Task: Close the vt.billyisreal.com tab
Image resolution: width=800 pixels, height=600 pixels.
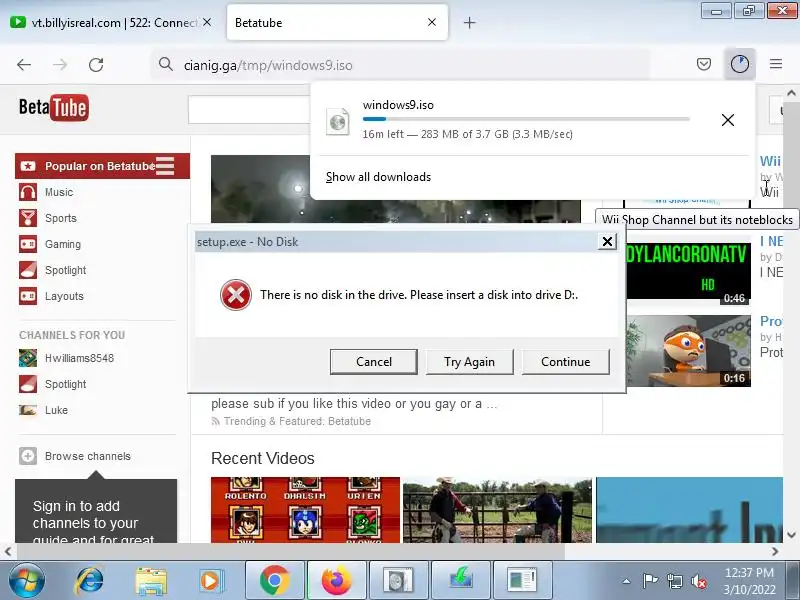Action: click(207, 22)
